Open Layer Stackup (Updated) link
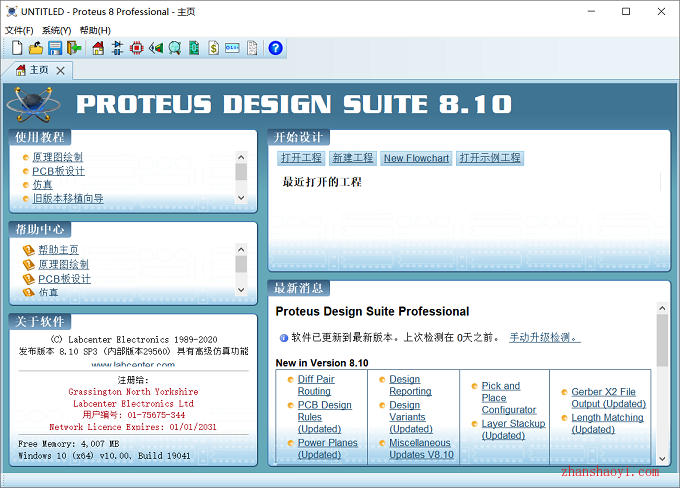Viewport: 680px width, 488px height. coord(513,429)
